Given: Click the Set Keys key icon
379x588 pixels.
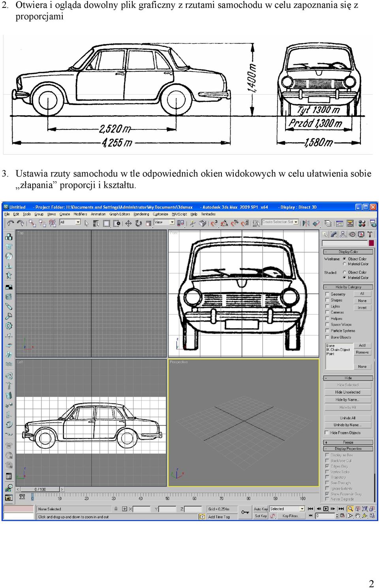Looking at the screenshot, I should coord(245,512).
